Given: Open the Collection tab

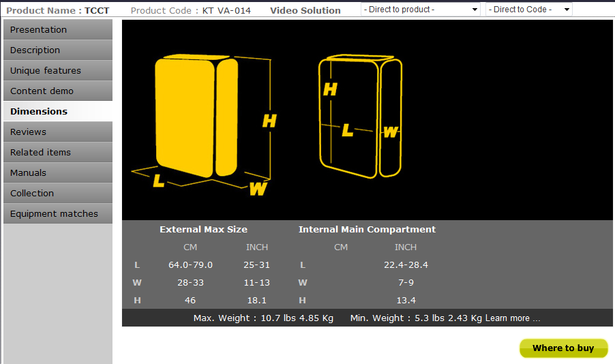Looking at the screenshot, I should pos(57,194).
